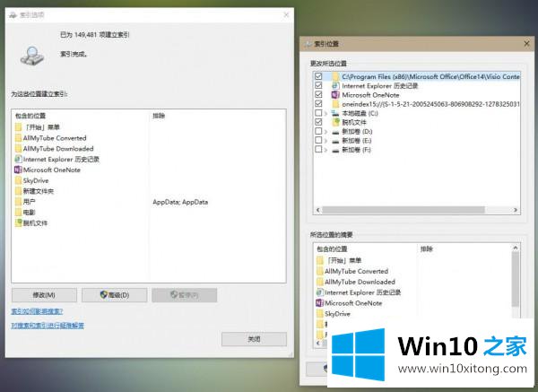Image resolution: width=538 pixels, height=392 pixels.
Task: Click the OneNote icon in the summary list
Action: pyautogui.click(x=320, y=303)
